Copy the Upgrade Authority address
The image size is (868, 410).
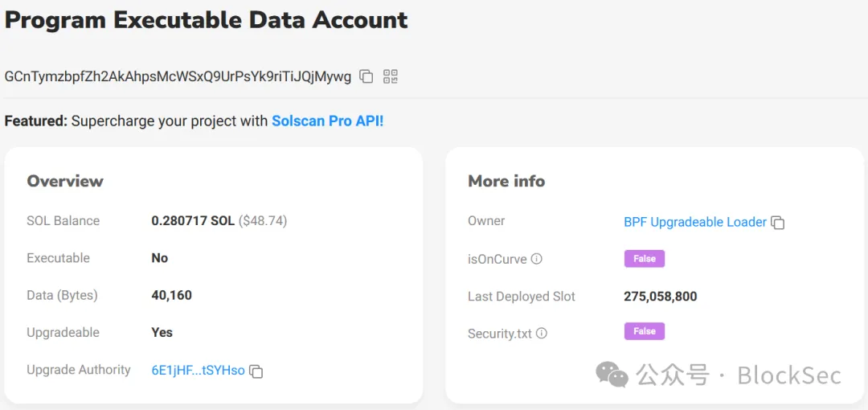tap(256, 371)
